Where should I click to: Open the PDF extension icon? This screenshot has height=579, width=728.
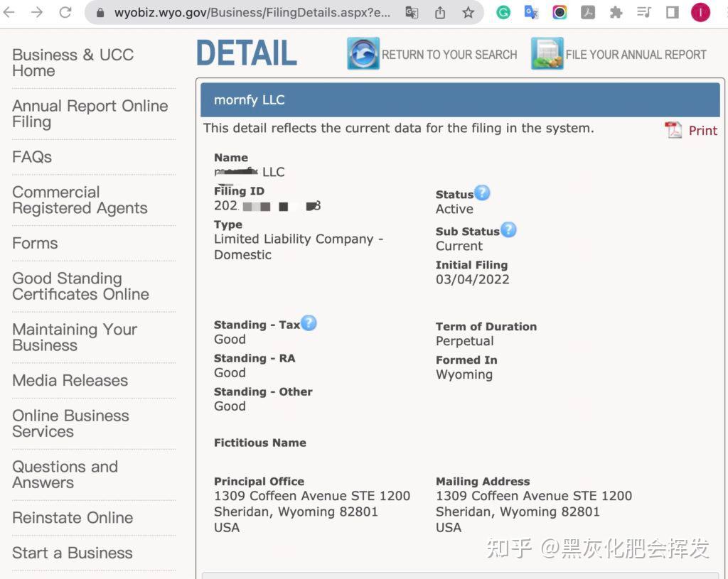click(588, 13)
